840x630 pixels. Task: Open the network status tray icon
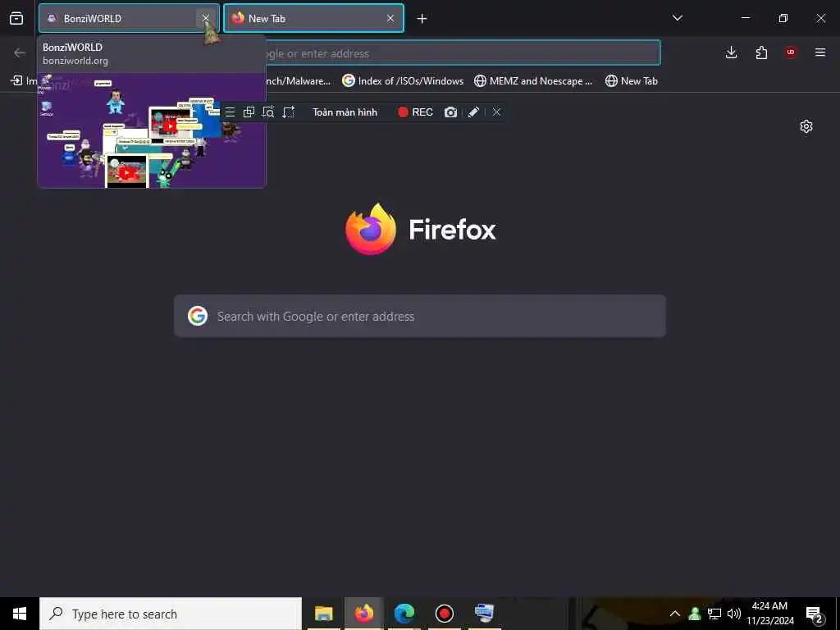click(714, 614)
